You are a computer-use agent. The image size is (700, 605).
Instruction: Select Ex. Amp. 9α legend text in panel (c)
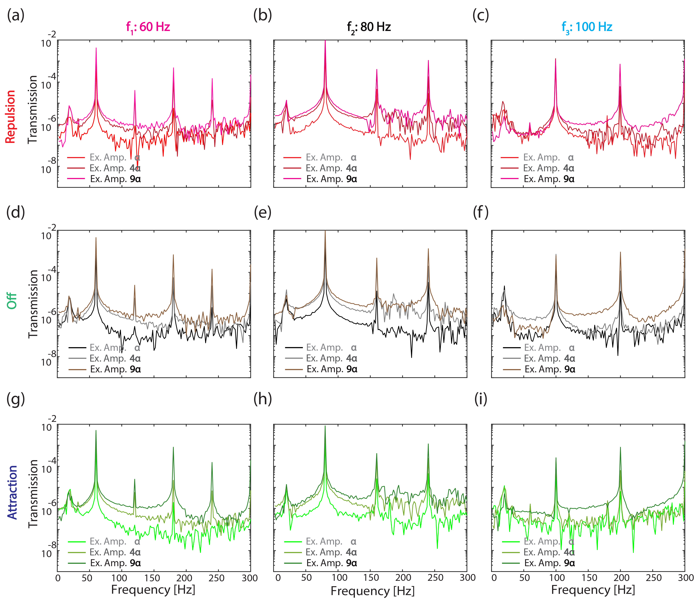(549, 179)
